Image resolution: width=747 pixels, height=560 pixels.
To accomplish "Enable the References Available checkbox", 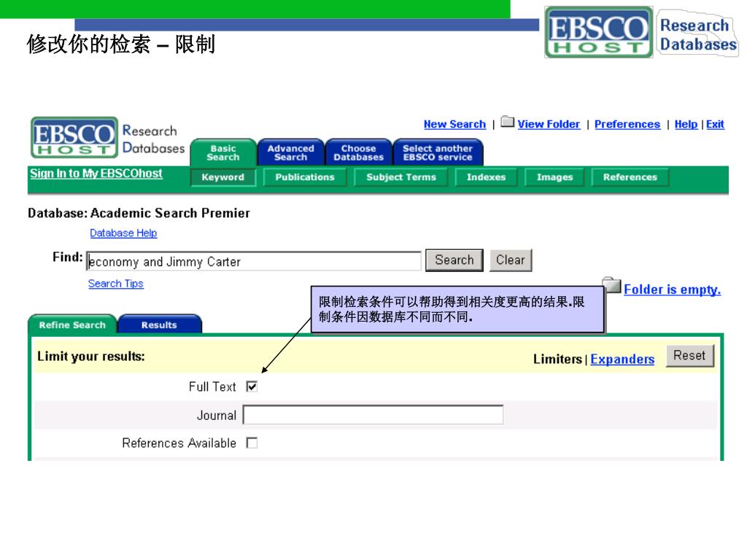I will (252, 443).
